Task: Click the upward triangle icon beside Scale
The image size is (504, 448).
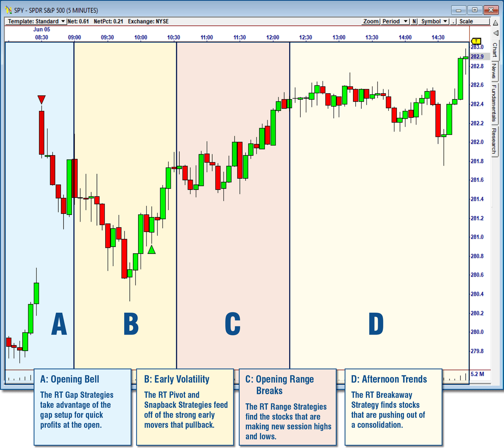Action: tap(496, 22)
